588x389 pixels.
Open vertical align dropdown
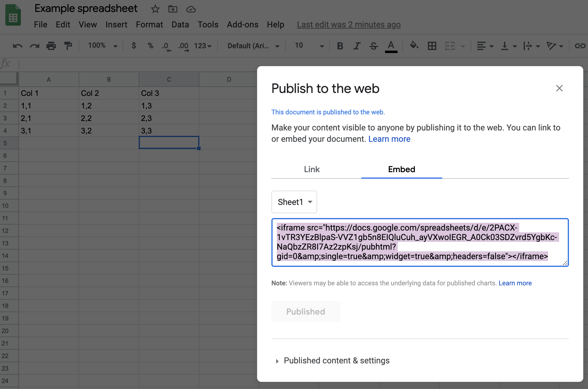tap(509, 46)
